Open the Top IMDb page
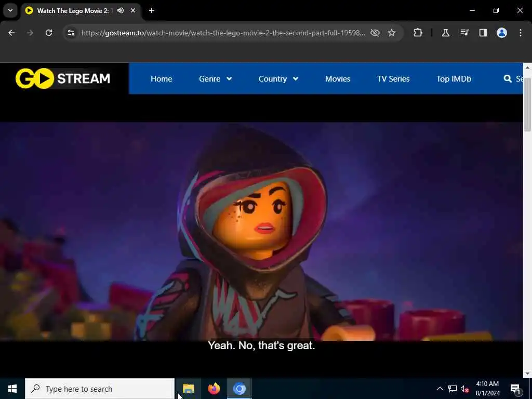Viewport: 532px width, 399px height. tap(454, 79)
